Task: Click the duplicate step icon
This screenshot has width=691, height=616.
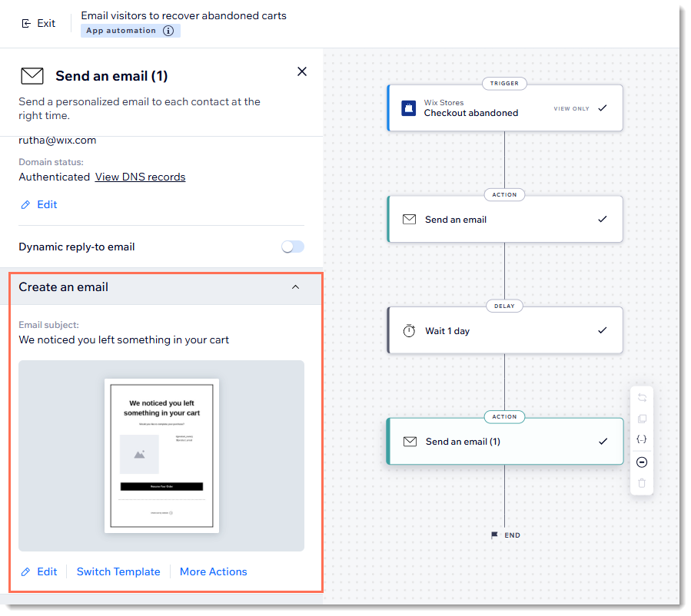Action: click(x=642, y=419)
